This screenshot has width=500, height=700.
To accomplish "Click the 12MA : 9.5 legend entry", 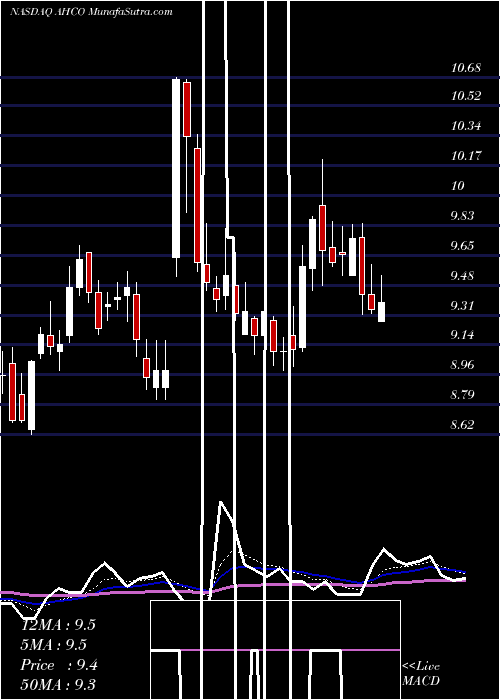I will pos(58,625).
